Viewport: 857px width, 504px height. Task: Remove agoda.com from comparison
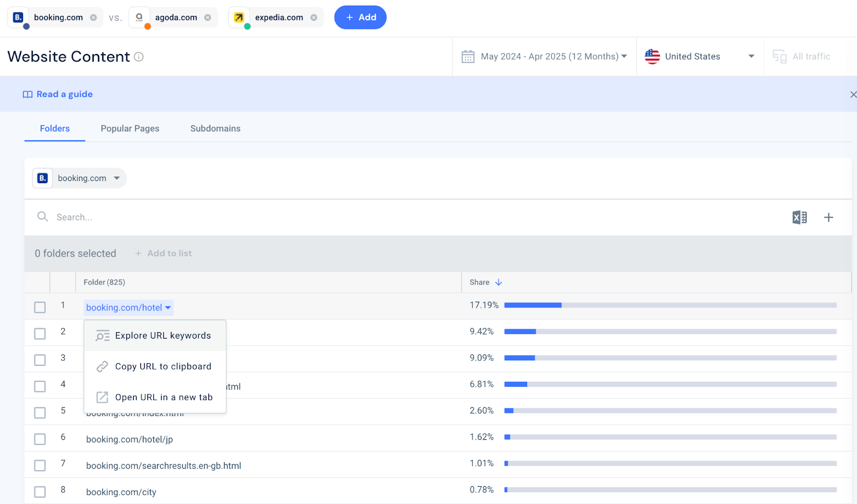207,18
